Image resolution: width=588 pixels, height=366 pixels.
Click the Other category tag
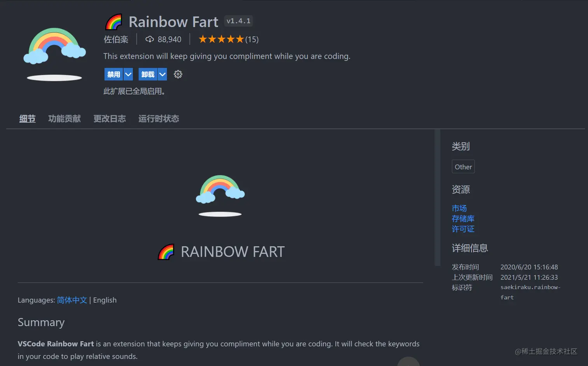click(463, 167)
